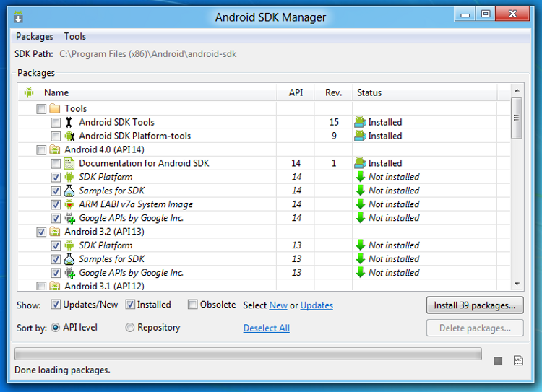
Task: Click the Android 3.1 (API 12) folder icon
Action: click(x=55, y=286)
